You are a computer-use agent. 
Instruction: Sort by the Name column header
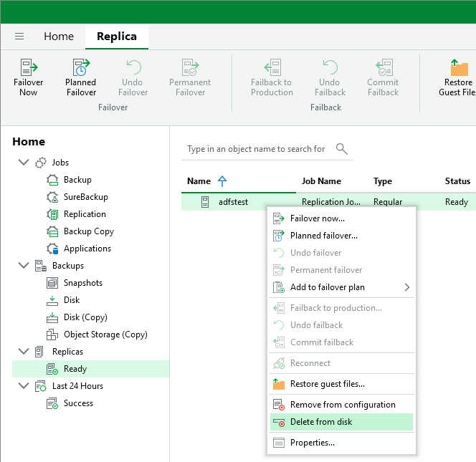(199, 181)
